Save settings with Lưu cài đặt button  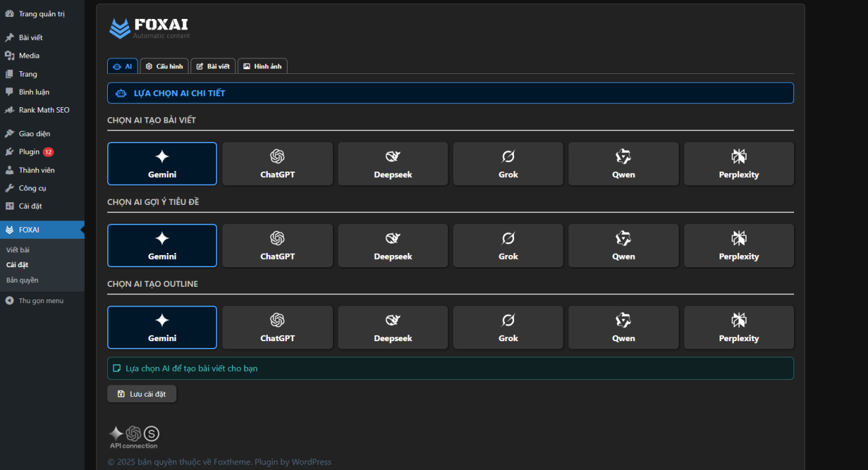click(142, 394)
